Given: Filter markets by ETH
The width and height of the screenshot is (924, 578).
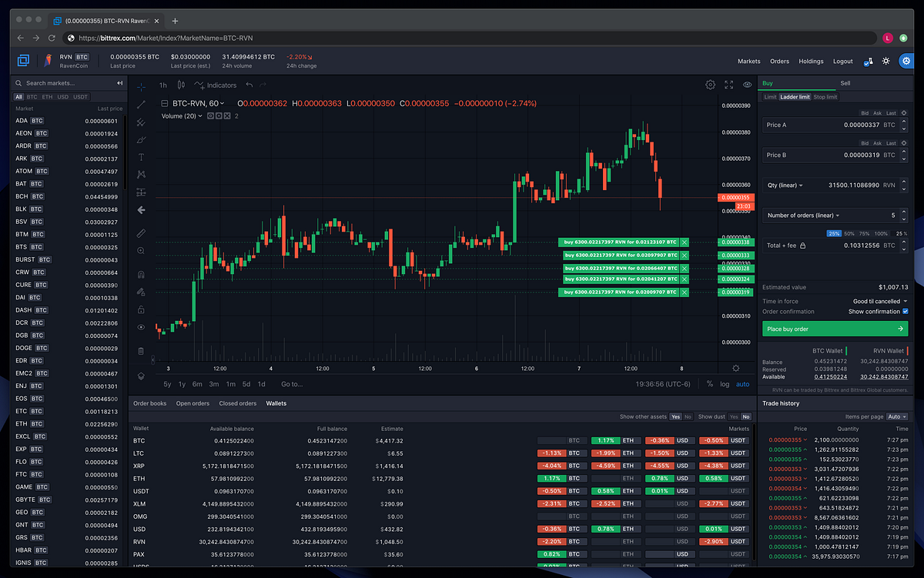Looking at the screenshot, I should 47,97.
